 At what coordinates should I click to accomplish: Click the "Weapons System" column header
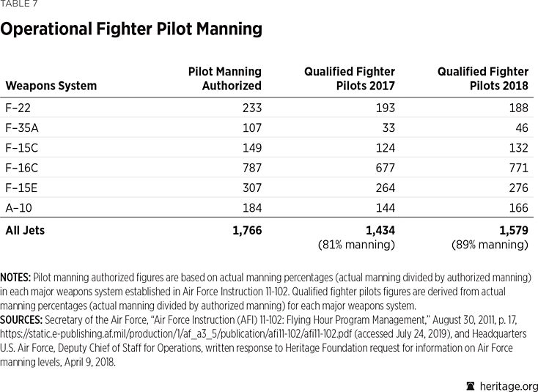click(x=51, y=86)
